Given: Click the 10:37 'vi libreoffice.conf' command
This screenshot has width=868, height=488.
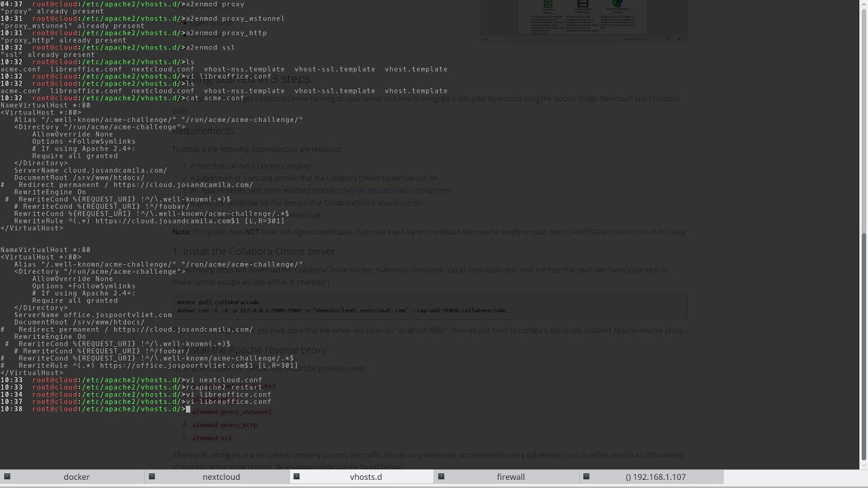Looking at the screenshot, I should (x=229, y=402).
